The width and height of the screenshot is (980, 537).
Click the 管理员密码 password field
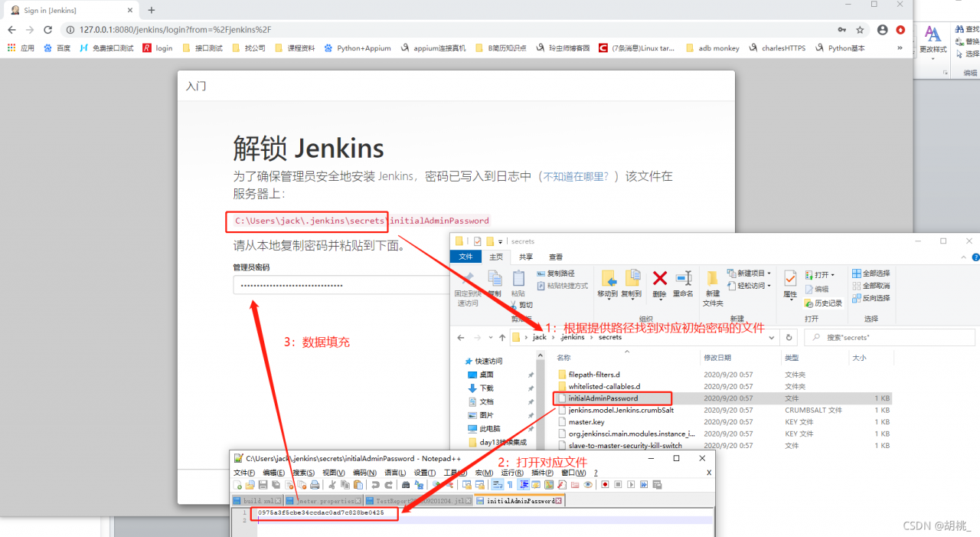click(341, 285)
